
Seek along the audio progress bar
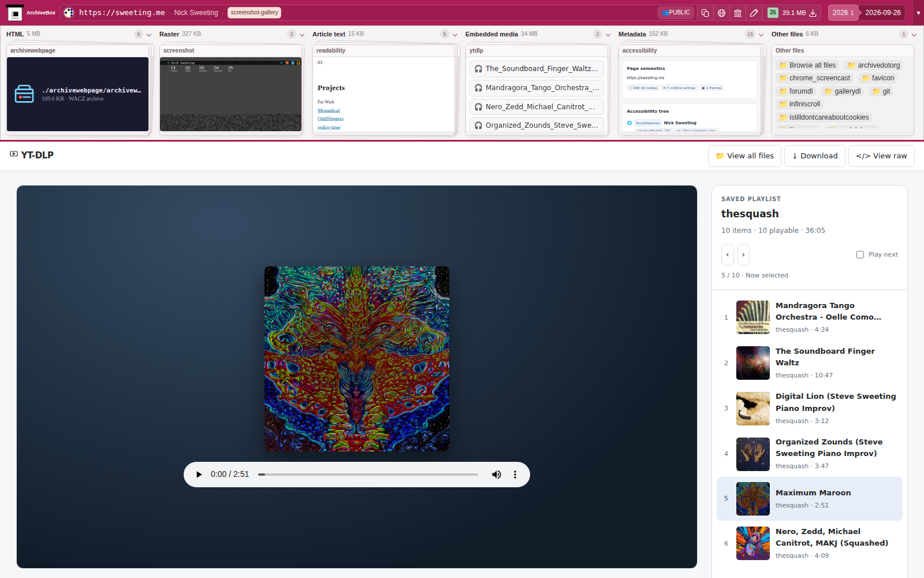368,475
